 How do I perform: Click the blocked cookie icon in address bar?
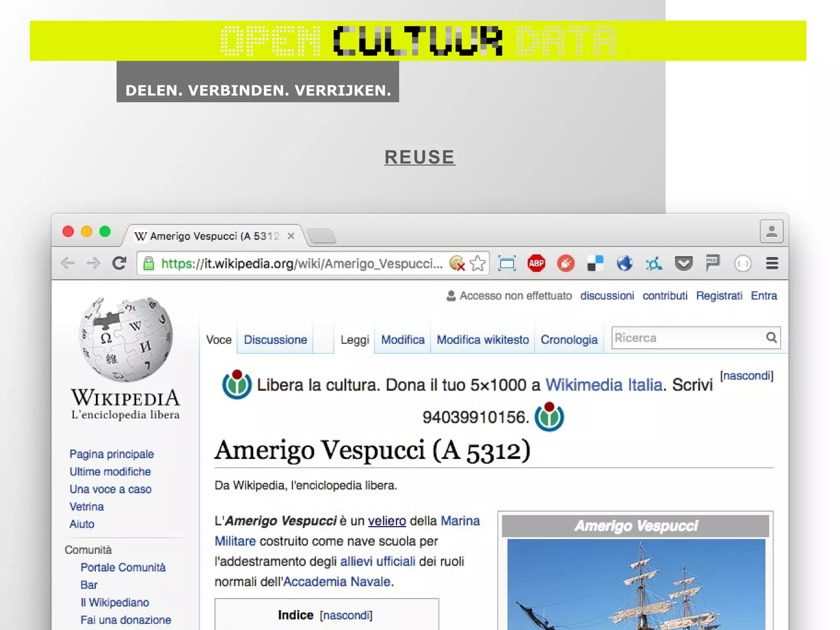tap(457, 263)
